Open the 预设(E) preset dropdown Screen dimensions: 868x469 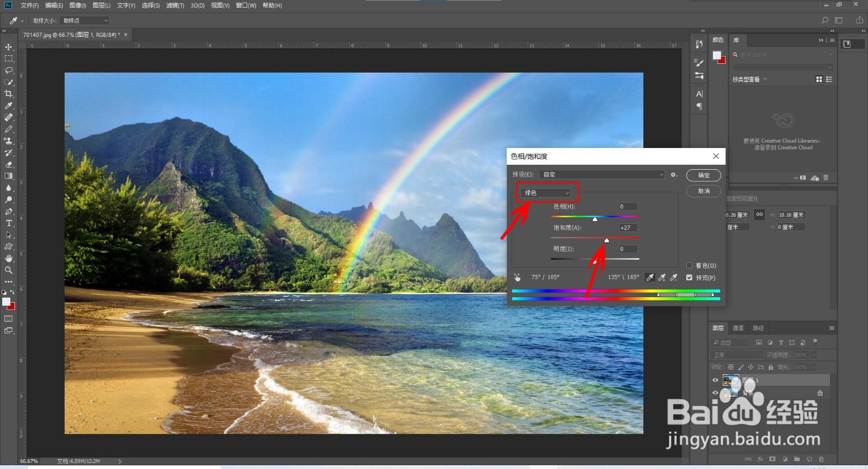tap(602, 175)
